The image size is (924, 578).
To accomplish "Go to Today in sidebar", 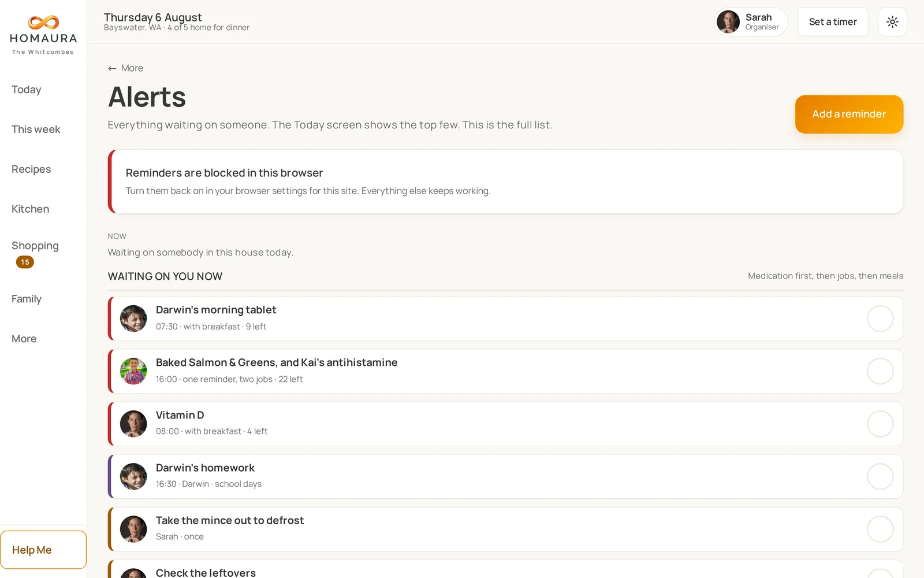I will 27,90.
